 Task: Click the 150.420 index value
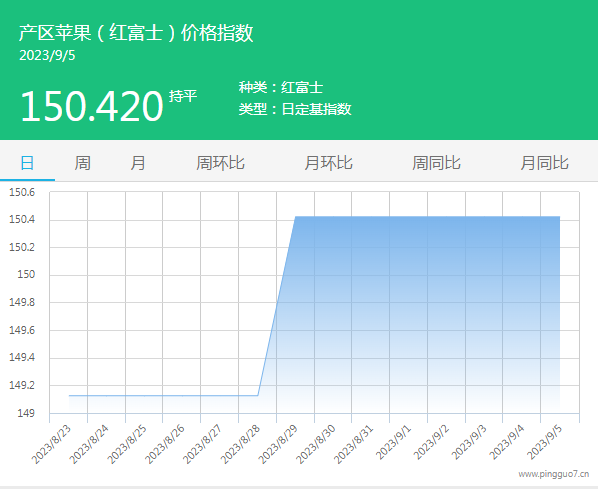[x=92, y=106]
